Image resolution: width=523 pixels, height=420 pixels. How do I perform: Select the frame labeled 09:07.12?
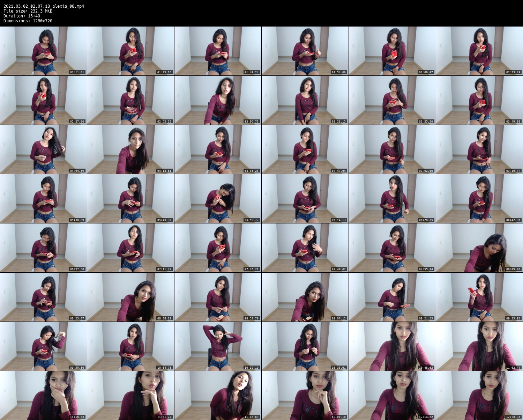(x=305, y=297)
